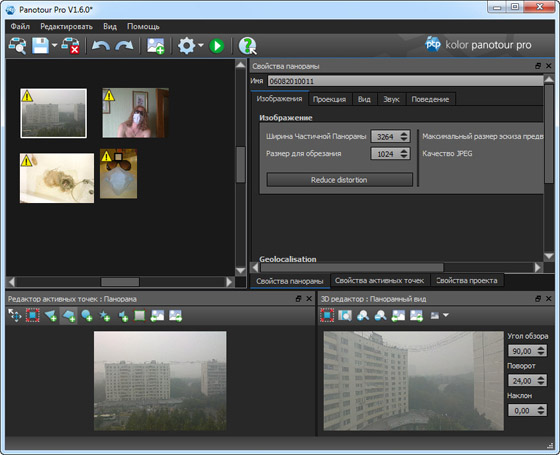This screenshot has width=560, height=455.
Task: Click the Имя panorama name field
Action: coord(405,81)
